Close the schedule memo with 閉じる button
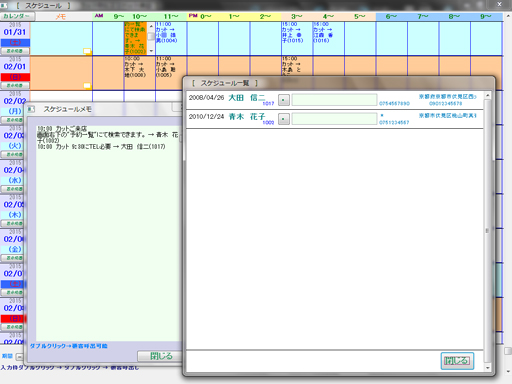 click(x=160, y=356)
